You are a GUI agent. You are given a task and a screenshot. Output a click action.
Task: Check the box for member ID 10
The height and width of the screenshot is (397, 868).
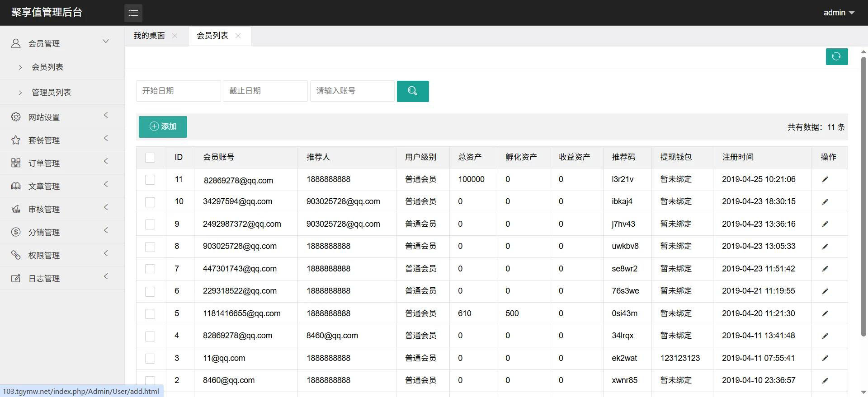click(x=150, y=202)
